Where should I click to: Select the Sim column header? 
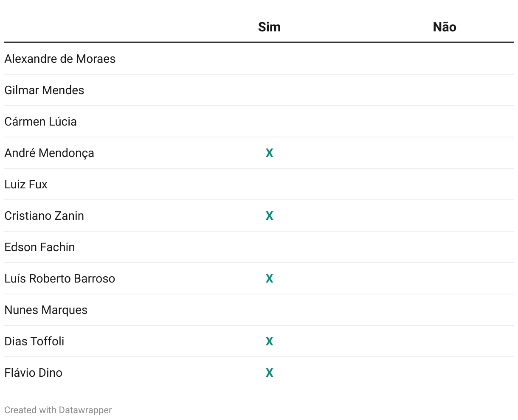[269, 27]
